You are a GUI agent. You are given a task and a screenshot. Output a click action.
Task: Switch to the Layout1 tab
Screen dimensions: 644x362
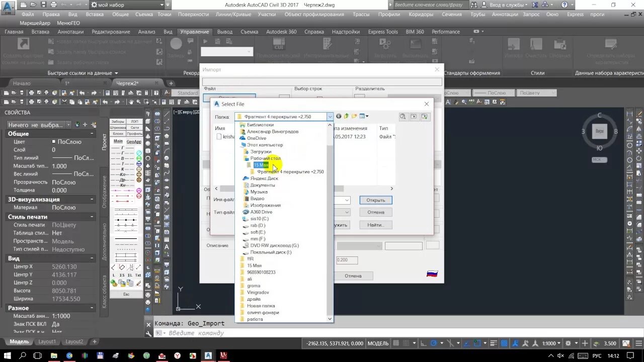47,342
